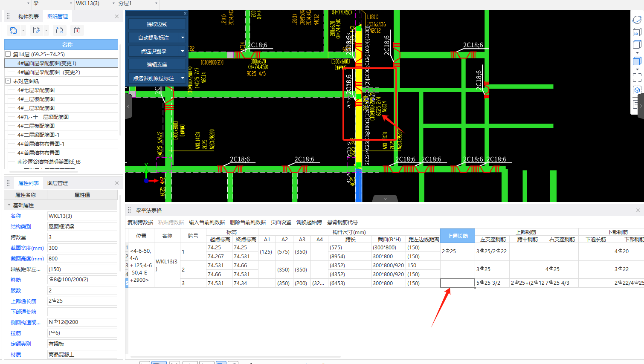Switch to the 图纸管理 tab
The height and width of the screenshot is (364, 644).
coord(58,16)
